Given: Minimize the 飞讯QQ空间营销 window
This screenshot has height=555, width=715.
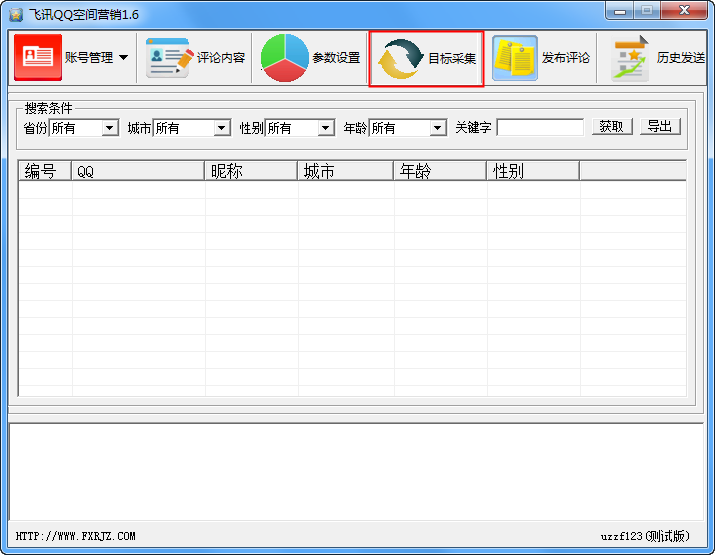Looking at the screenshot, I should [x=620, y=11].
